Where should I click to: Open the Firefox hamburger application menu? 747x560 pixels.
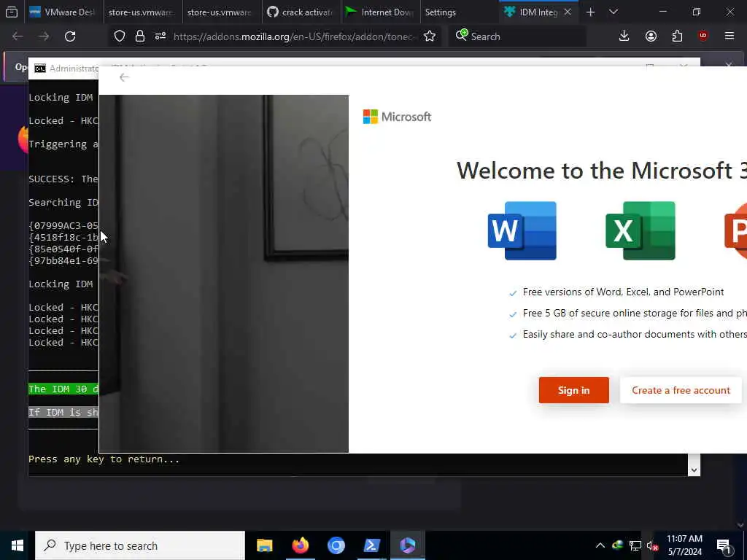729,36
